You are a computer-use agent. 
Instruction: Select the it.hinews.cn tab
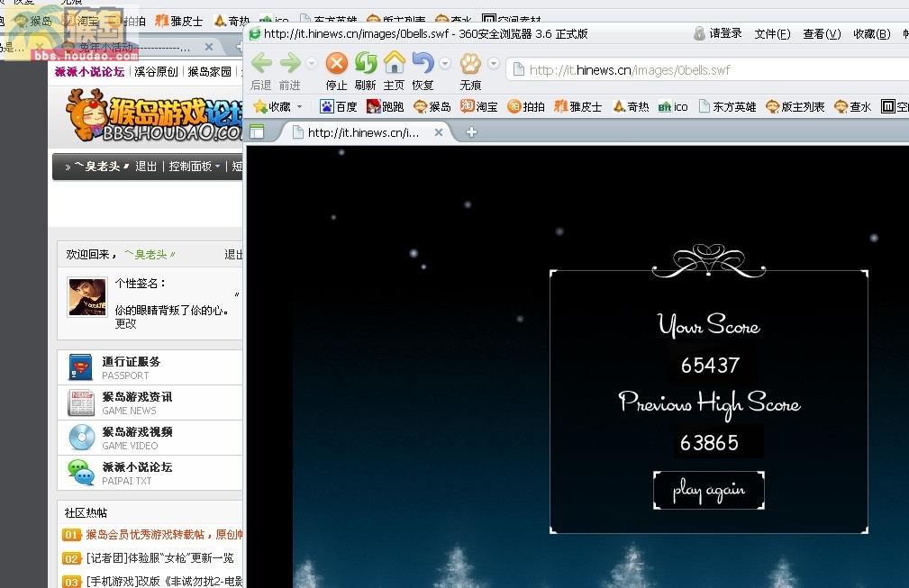coord(362,132)
